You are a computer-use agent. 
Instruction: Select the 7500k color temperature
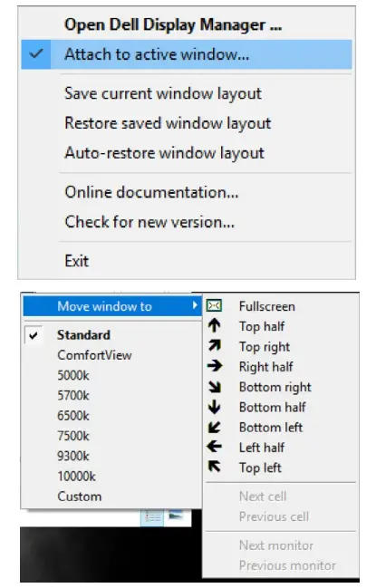[x=73, y=436]
